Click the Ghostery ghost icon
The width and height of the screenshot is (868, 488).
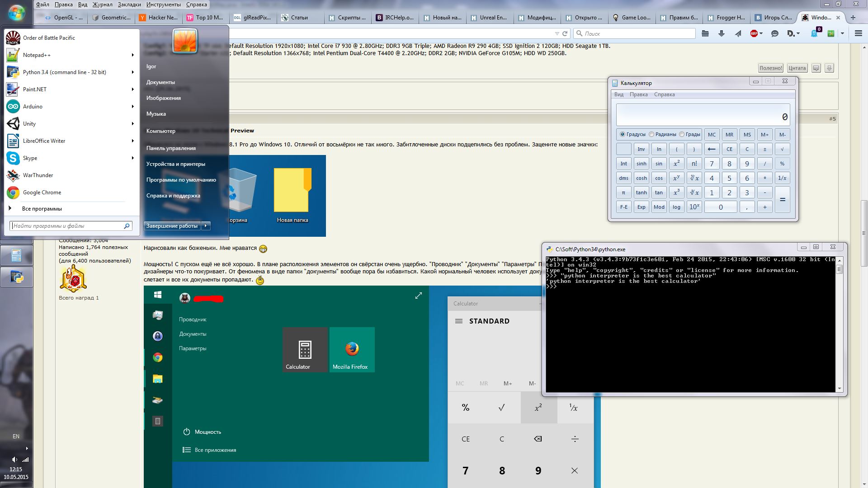814,34
